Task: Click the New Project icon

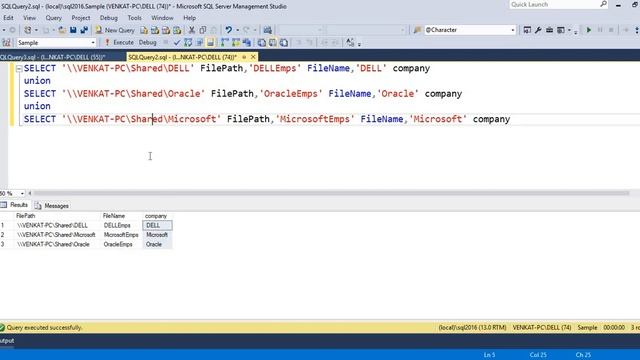Action: pos(27,30)
